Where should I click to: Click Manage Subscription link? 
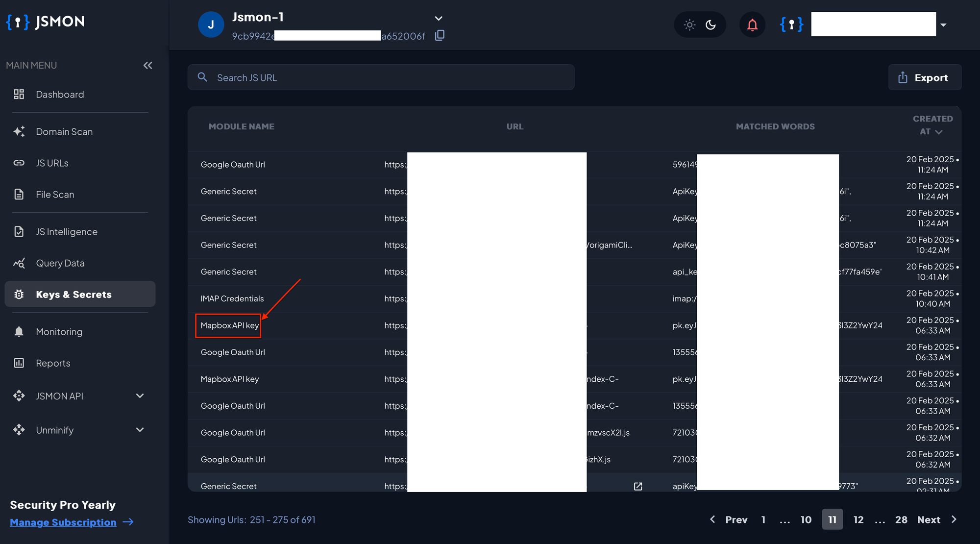[63, 522]
